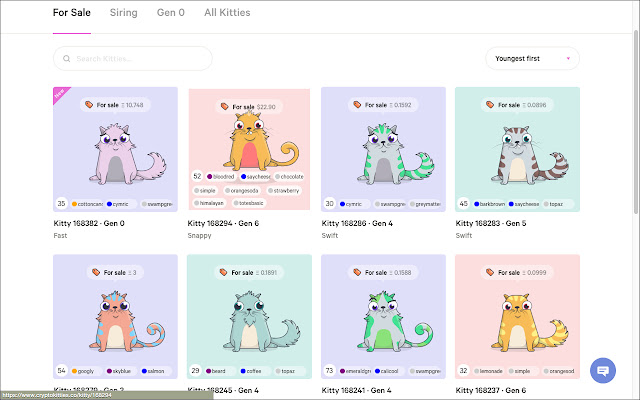The image size is (640, 400).
Task: Select the bloodred trait tag
Action: pos(221,176)
